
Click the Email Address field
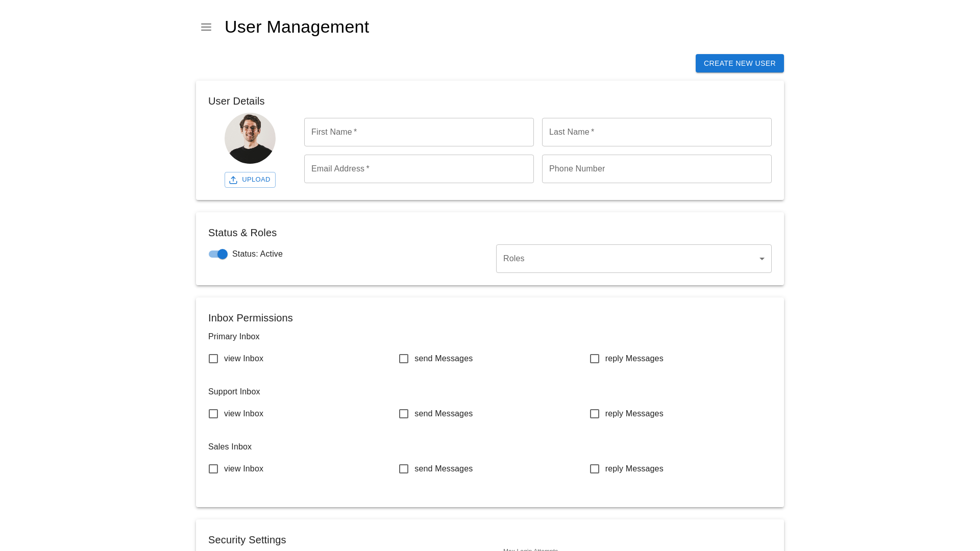pos(419,169)
